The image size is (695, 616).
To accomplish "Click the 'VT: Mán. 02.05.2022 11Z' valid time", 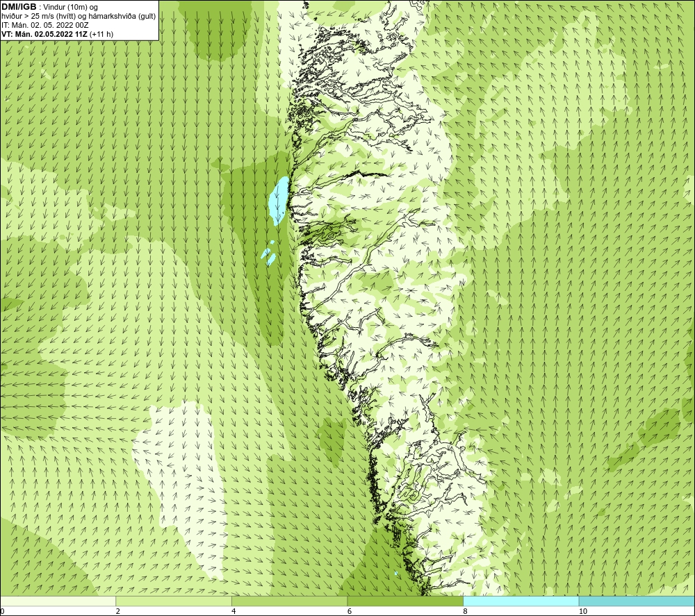I will click(44, 34).
